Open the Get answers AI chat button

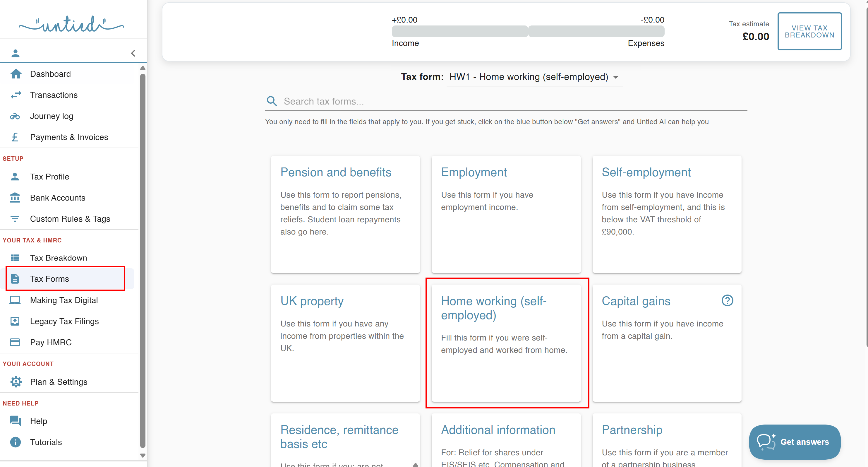[795, 442]
